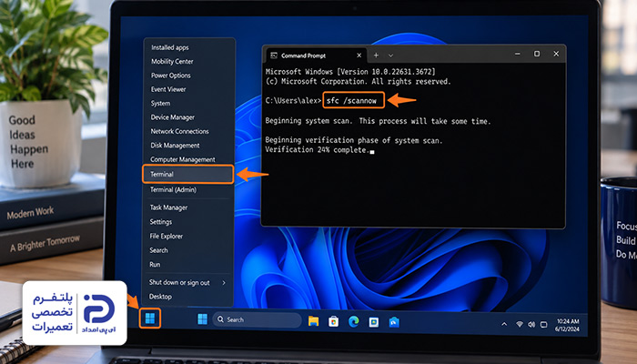
Task: Open the clock showing 10:24 AM
Action: pyautogui.click(x=568, y=325)
